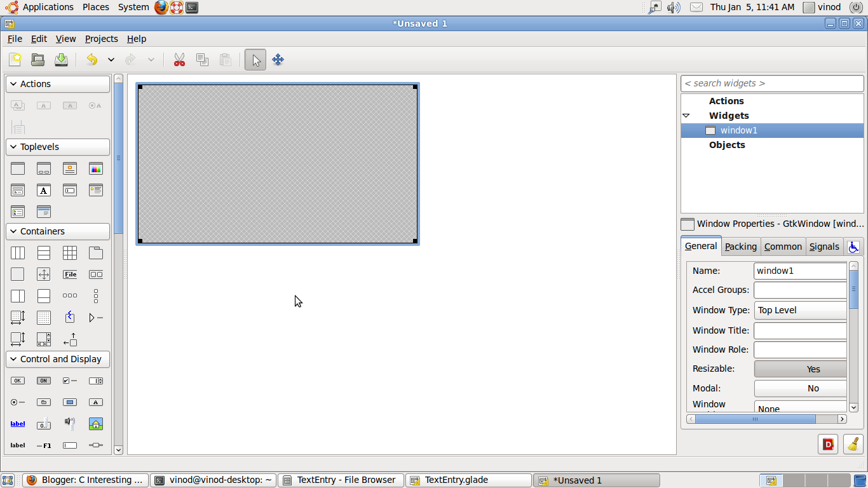Open the Projects menu
868x488 pixels.
click(x=101, y=39)
